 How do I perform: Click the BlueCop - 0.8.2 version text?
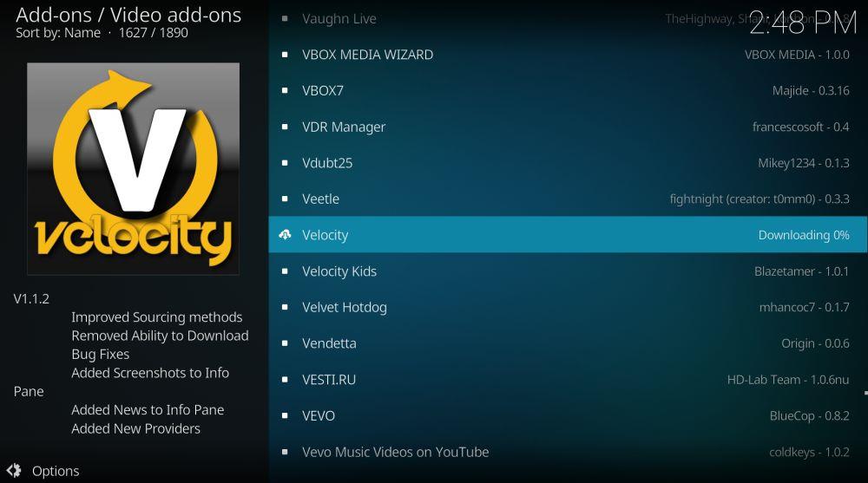[x=809, y=415]
